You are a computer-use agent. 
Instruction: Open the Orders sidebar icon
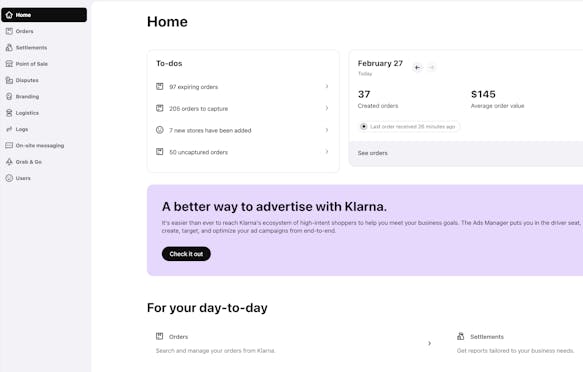tap(9, 31)
